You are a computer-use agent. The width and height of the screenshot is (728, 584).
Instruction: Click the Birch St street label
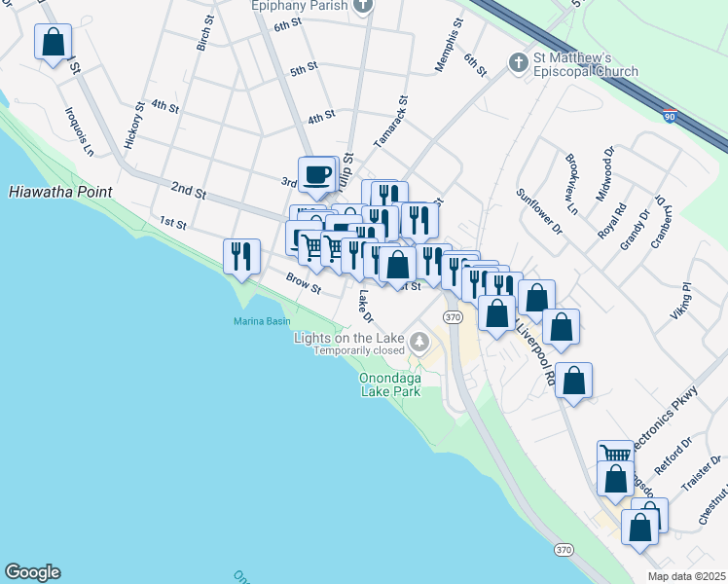205,33
